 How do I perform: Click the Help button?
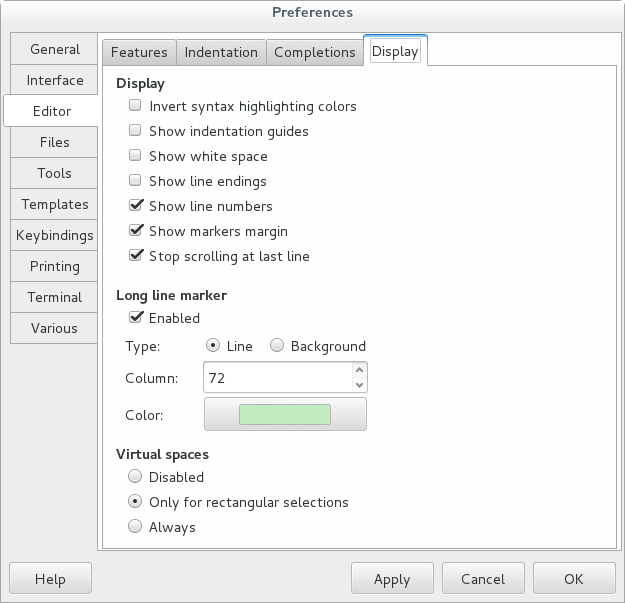point(50,579)
